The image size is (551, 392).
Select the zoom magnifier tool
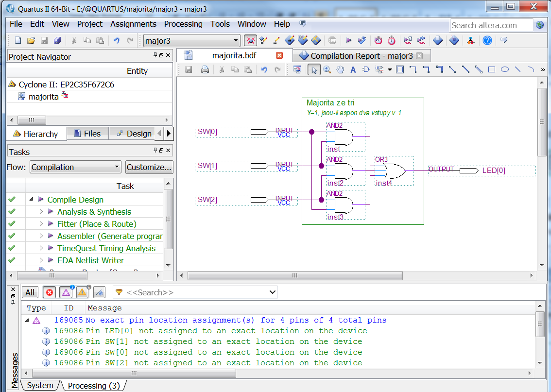tap(327, 69)
